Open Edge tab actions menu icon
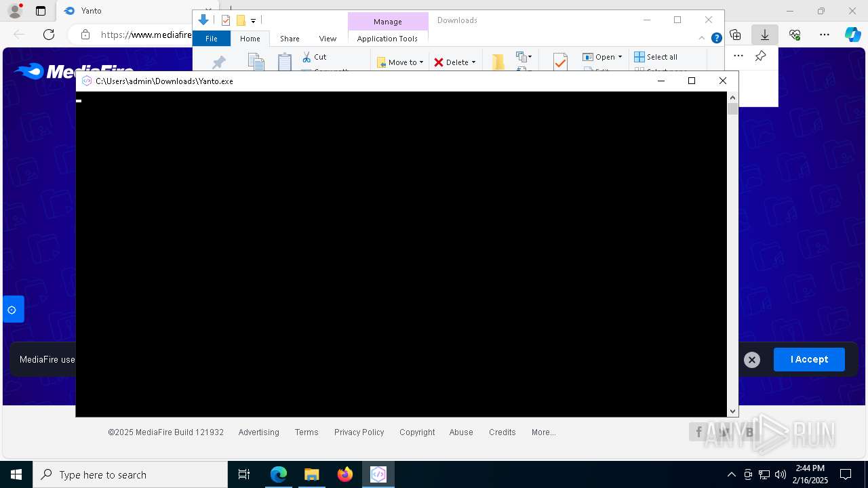The height and width of the screenshot is (488, 868). pyautogui.click(x=41, y=11)
